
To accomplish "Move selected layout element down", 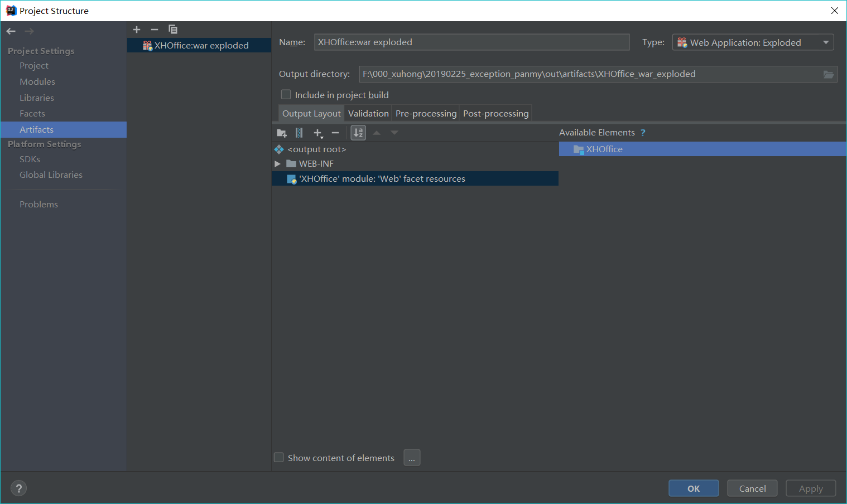I will tap(394, 133).
